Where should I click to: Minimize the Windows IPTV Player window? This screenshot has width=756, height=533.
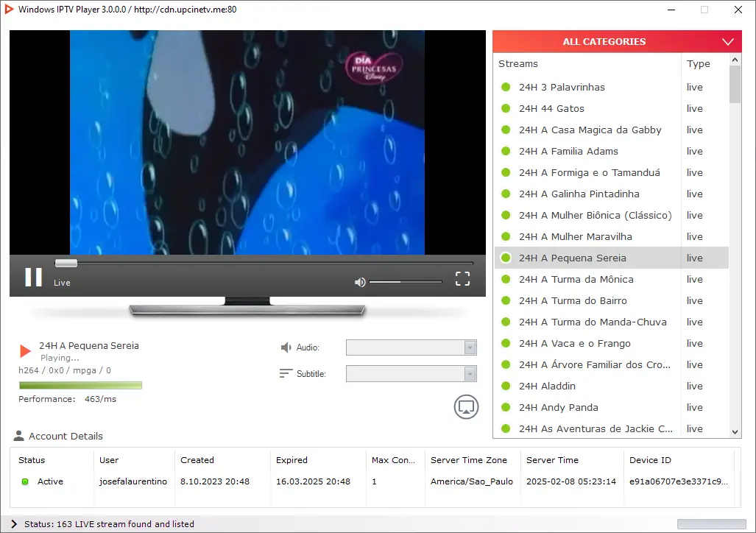pyautogui.click(x=671, y=10)
